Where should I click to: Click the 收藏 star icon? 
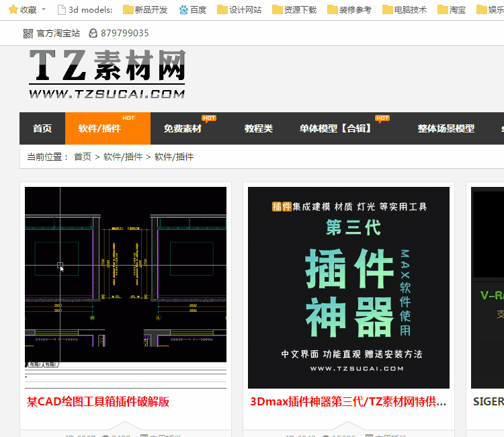pos(13,9)
